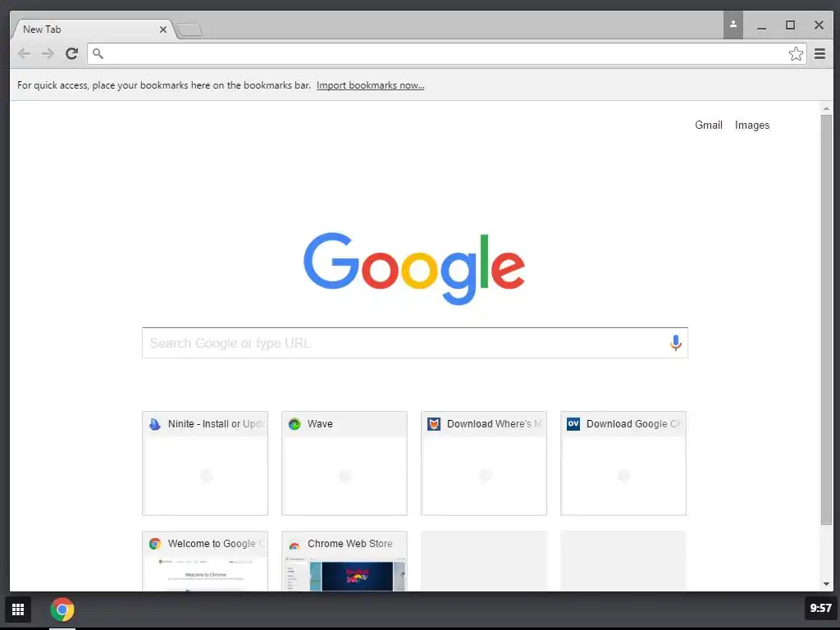
Task: Open the user profile button in title bar
Action: (733, 25)
